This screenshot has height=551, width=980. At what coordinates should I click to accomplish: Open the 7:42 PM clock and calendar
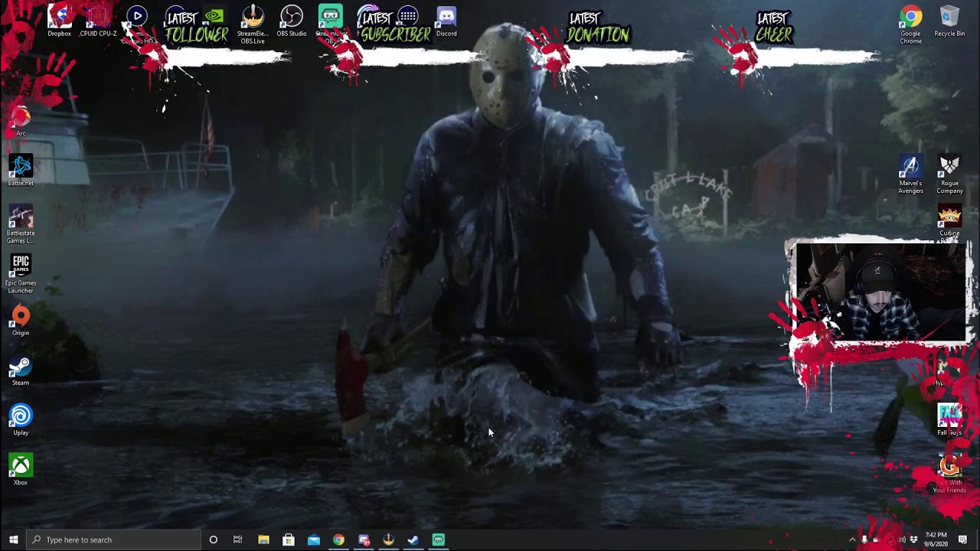[936, 540]
